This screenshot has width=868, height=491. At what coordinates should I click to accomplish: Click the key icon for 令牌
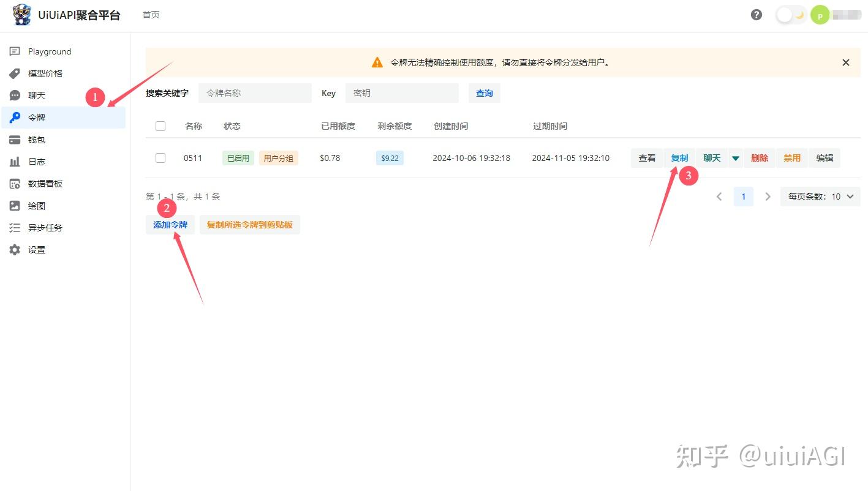click(15, 118)
